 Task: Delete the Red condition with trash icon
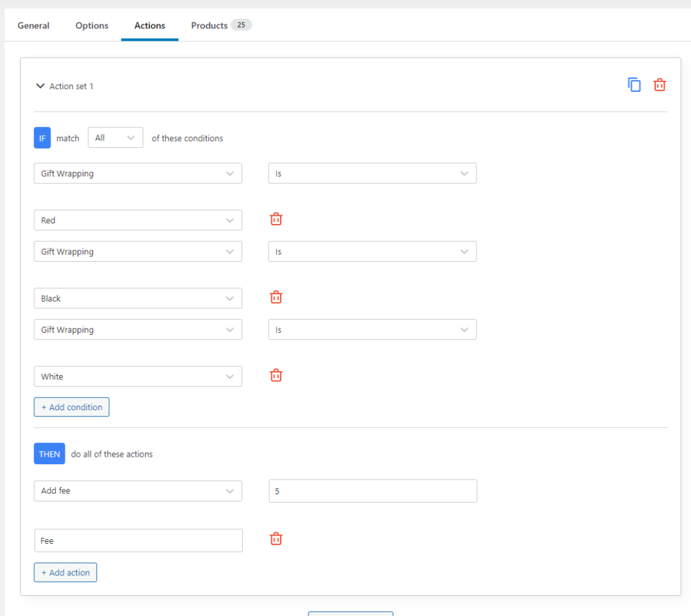276,219
